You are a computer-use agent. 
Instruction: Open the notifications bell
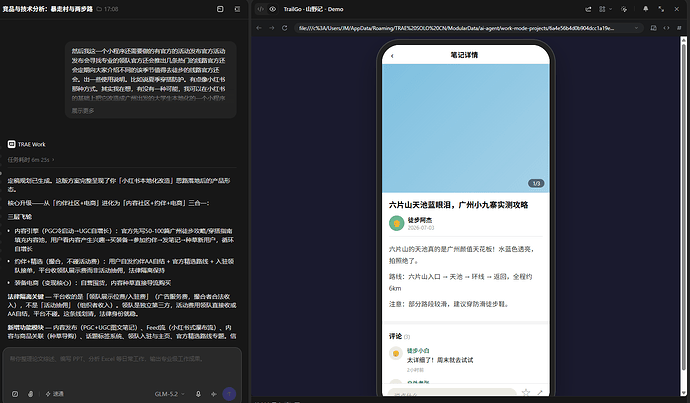pos(646,9)
